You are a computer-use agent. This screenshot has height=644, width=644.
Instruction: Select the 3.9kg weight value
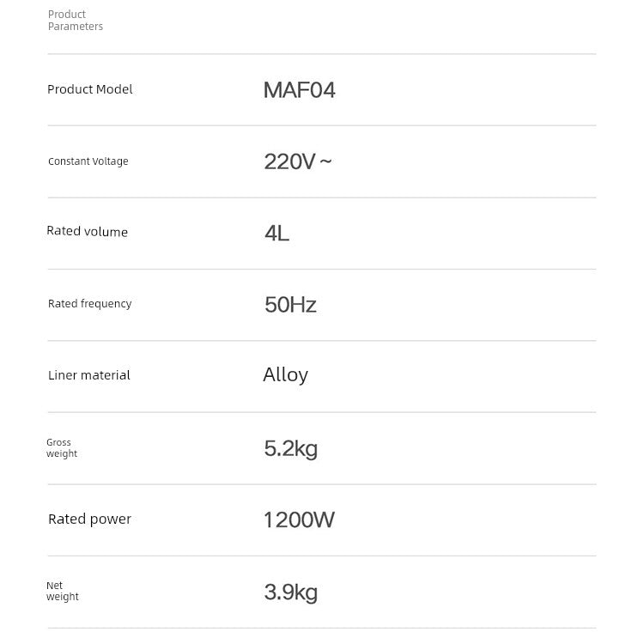pos(290,592)
